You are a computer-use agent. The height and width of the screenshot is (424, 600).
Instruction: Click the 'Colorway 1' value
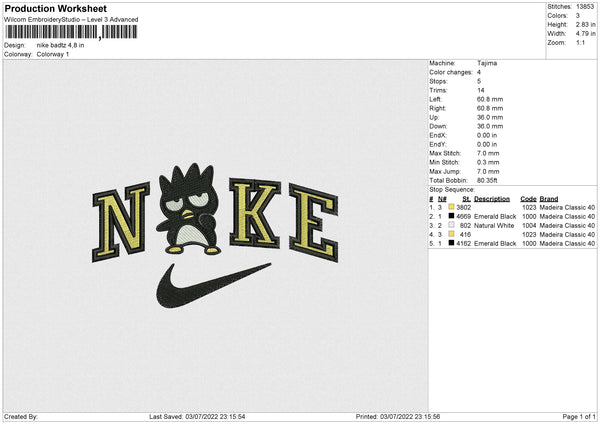[x=53, y=54]
